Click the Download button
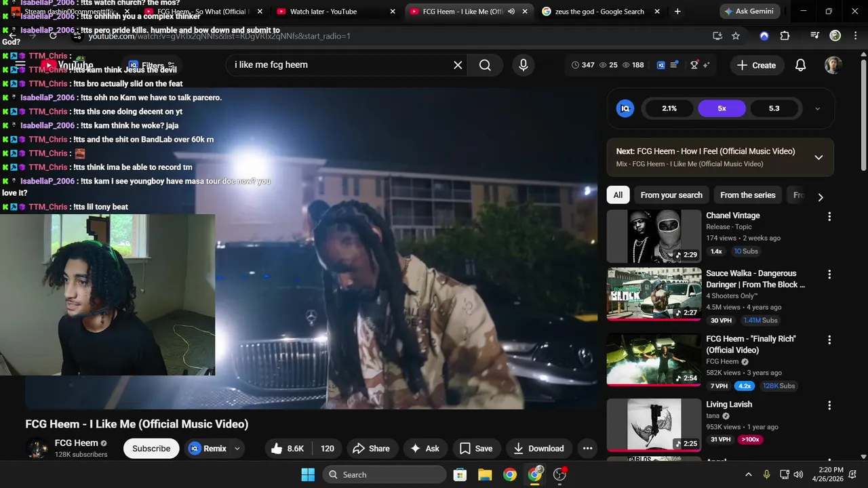Image resolution: width=868 pixels, height=488 pixels. point(538,448)
